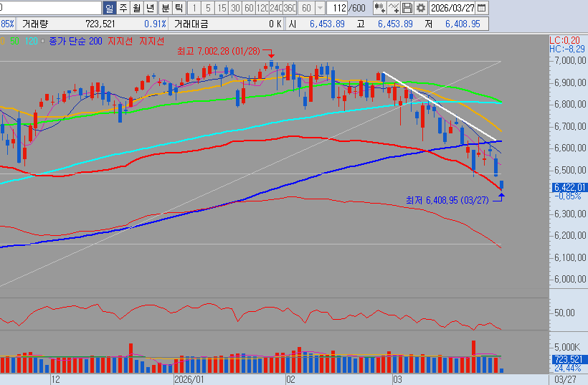Image resolution: width=588 pixels, height=385 pixels.
Task: Click the save chart floppy disk icon
Action: [407, 8]
